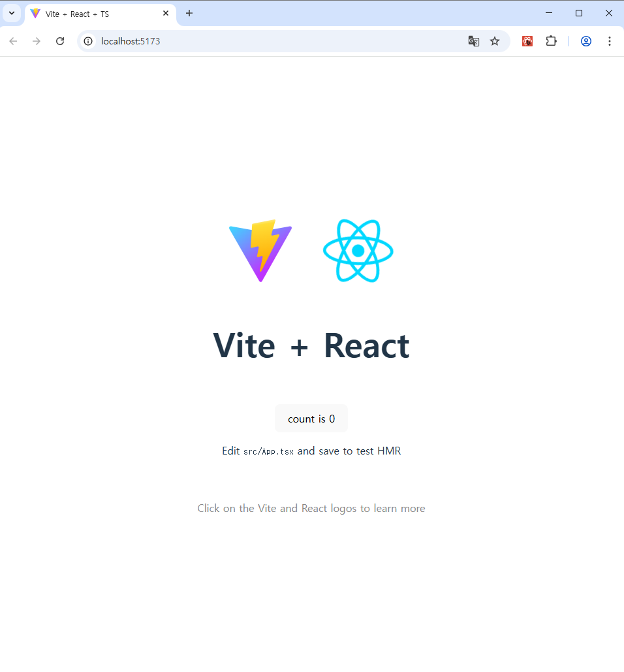Open Chrome three-dot menu

[x=610, y=41]
